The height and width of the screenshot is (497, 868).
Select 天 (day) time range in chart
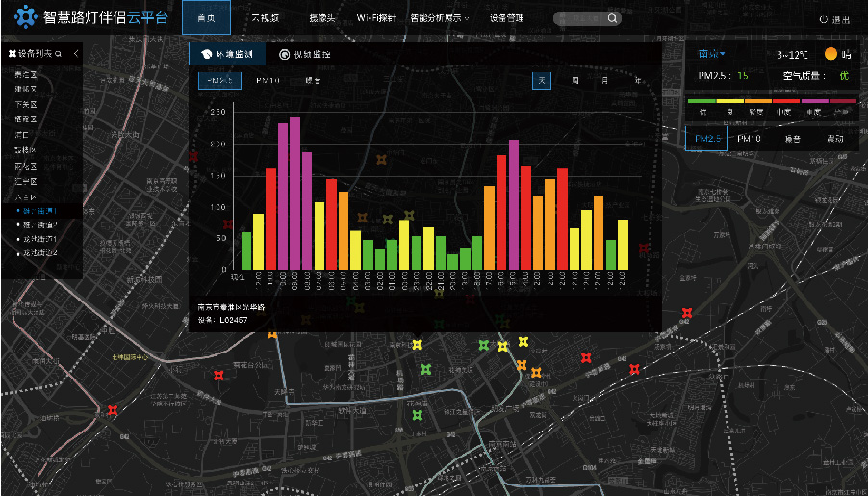pos(543,81)
